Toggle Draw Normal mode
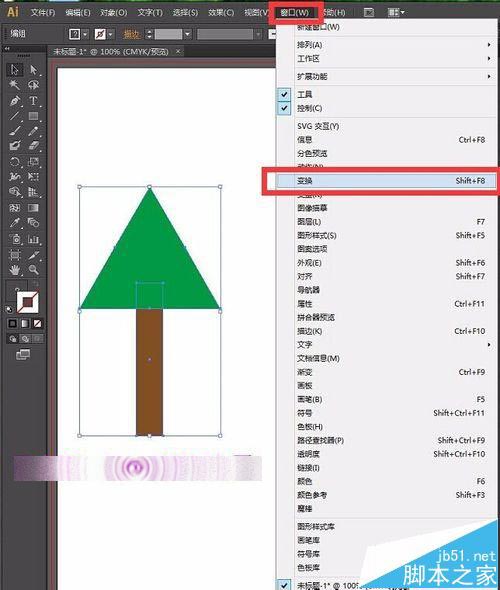500x590 pixels. (x=13, y=339)
